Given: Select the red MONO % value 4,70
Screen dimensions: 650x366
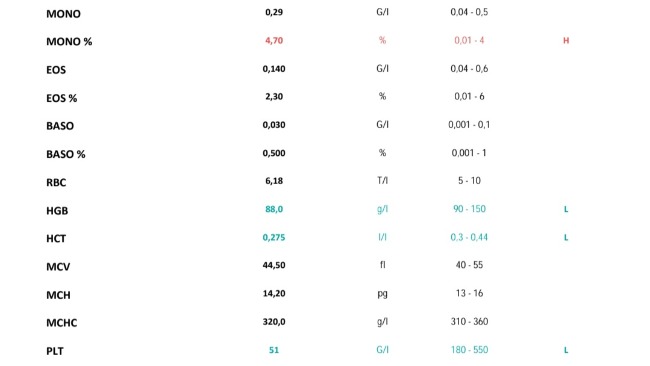Looking at the screenshot, I should click(274, 41).
